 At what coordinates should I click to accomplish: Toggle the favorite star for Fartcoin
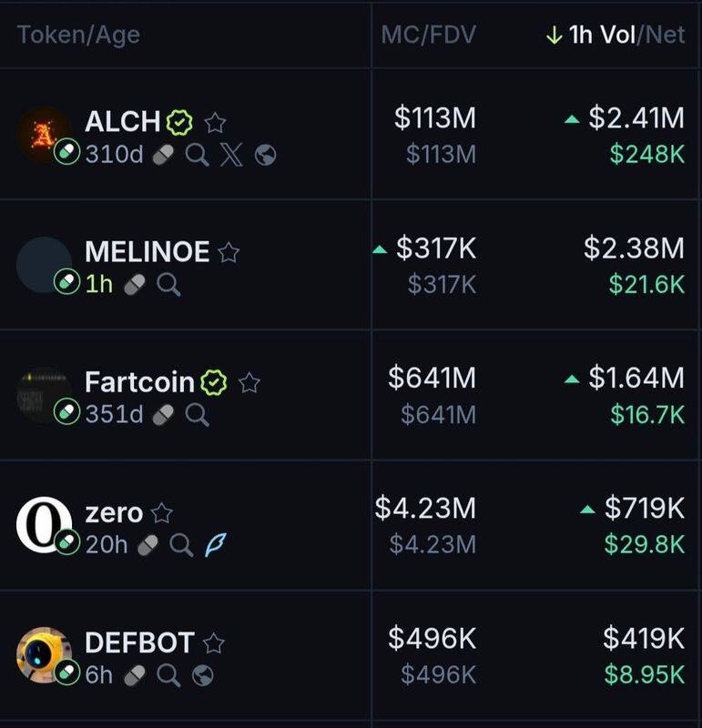249,383
